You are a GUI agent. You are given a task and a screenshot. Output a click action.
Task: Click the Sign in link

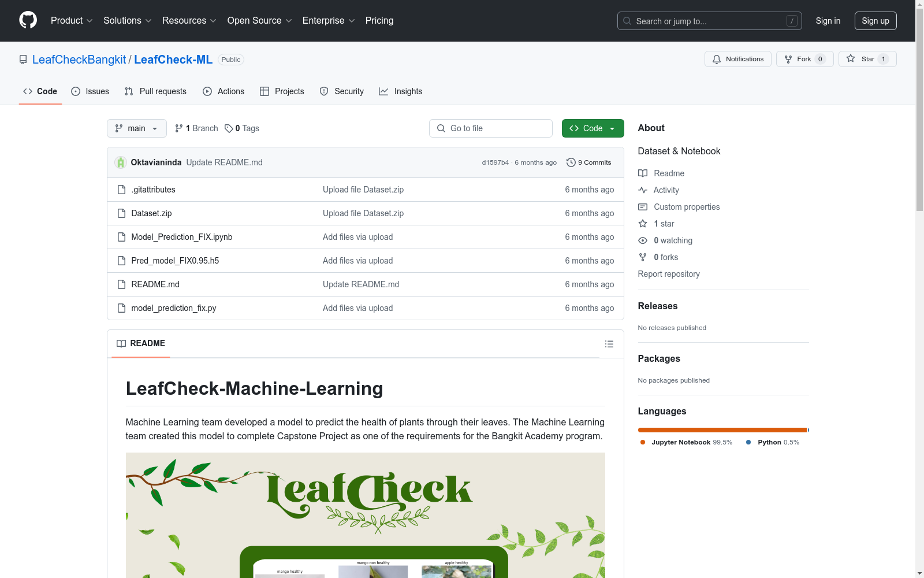click(x=828, y=21)
